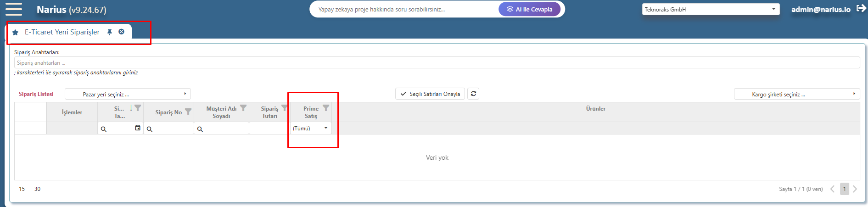Click the refresh icon next to Seçili Satırları Onayla
Viewport: 868px width, 207px height.
[473, 94]
